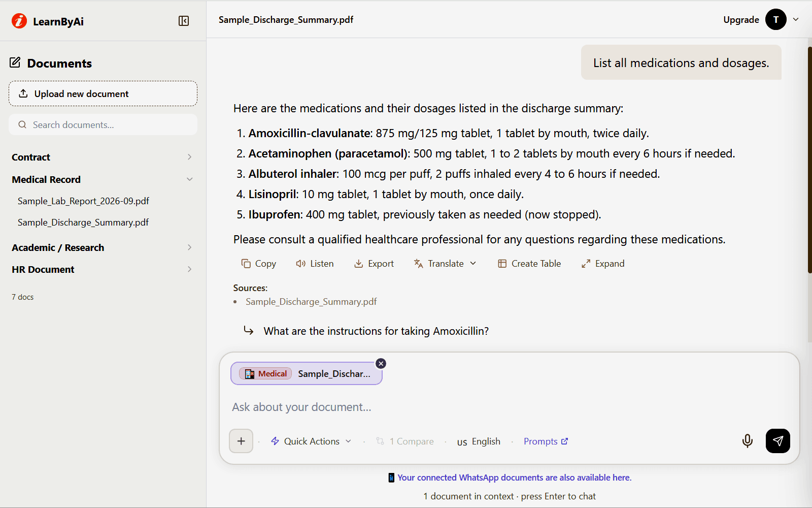812x508 pixels.
Task: Expand the Academic / Research category
Action: pos(103,247)
